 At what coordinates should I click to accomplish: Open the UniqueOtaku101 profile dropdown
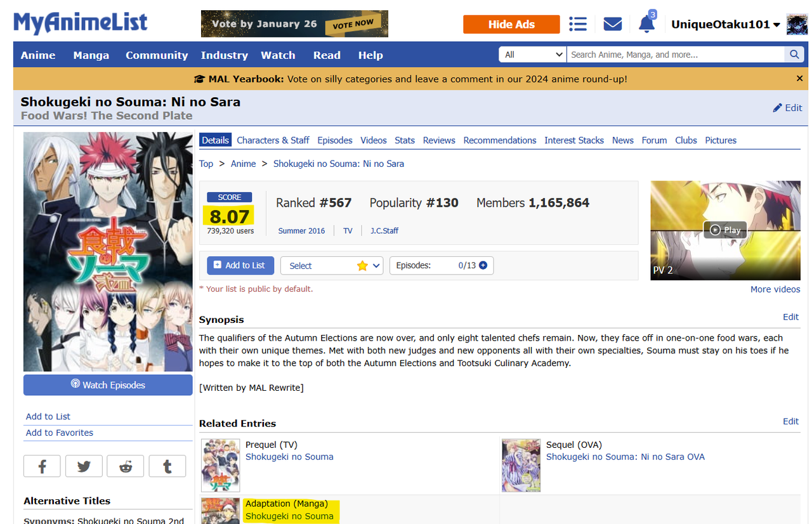[726, 24]
